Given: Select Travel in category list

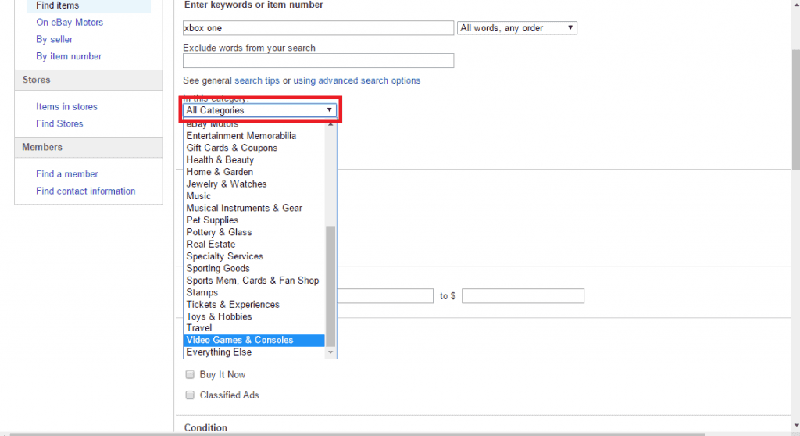Looking at the screenshot, I should coord(254,328).
